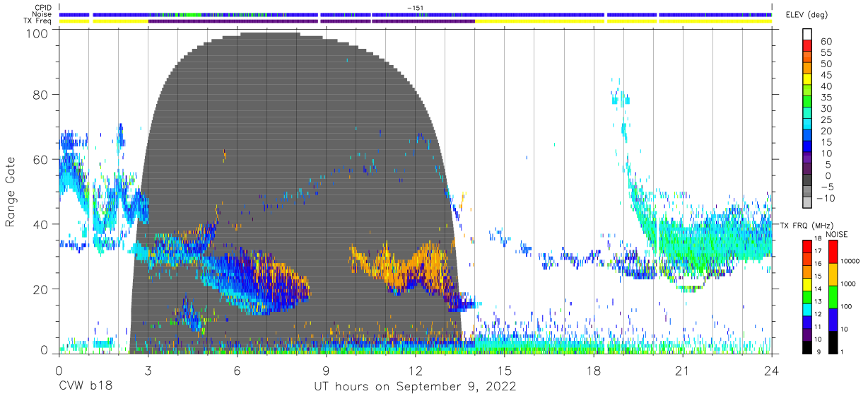Click the 60 tick on ELEV colorbar

(x=826, y=42)
